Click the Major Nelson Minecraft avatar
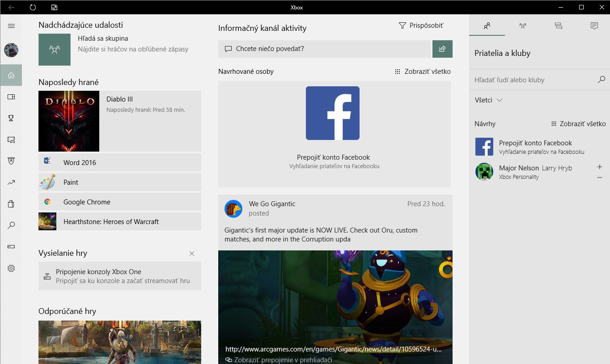The image size is (610, 364). coord(484,172)
